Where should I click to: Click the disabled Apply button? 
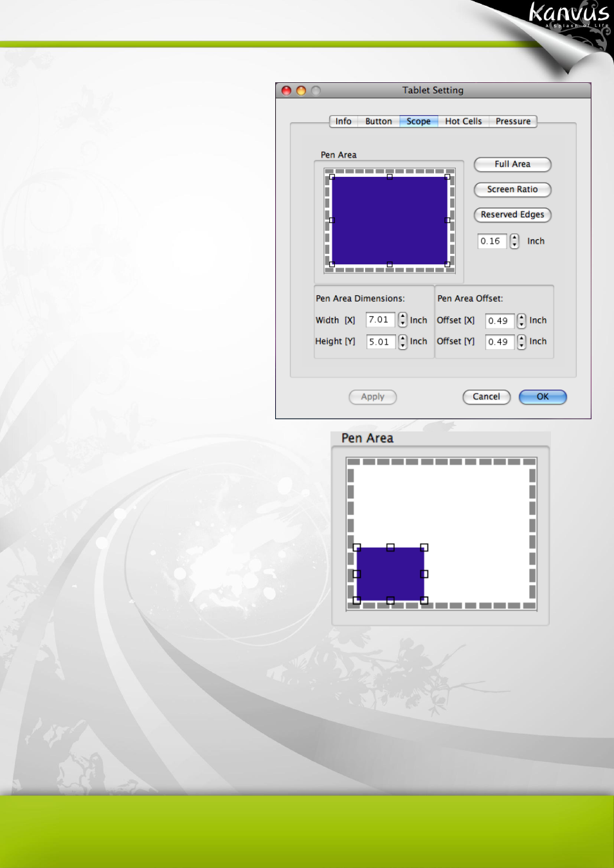pos(373,397)
